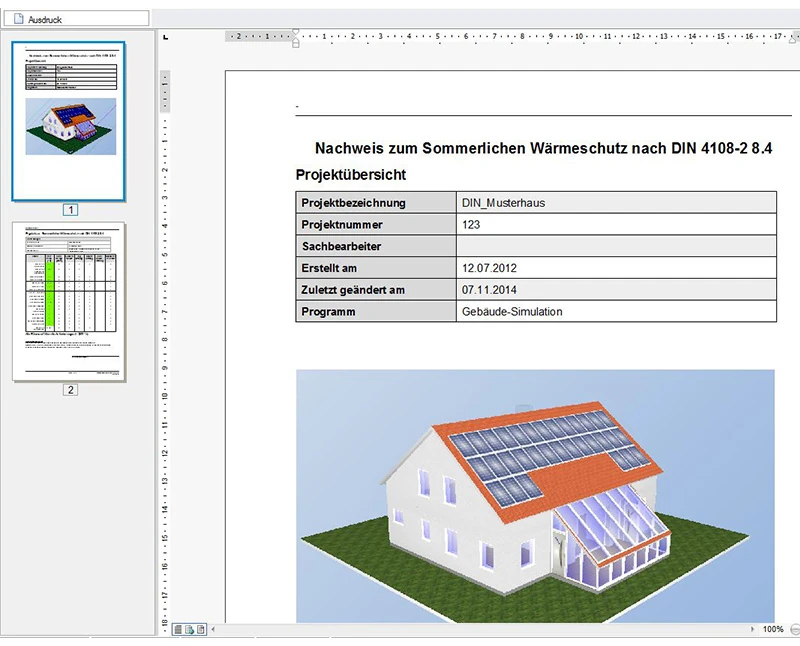Click the Nachweis zum Sommerlichen Wärmeschutz heading
Image resolution: width=800 pixels, height=646 pixels.
pyautogui.click(x=543, y=148)
